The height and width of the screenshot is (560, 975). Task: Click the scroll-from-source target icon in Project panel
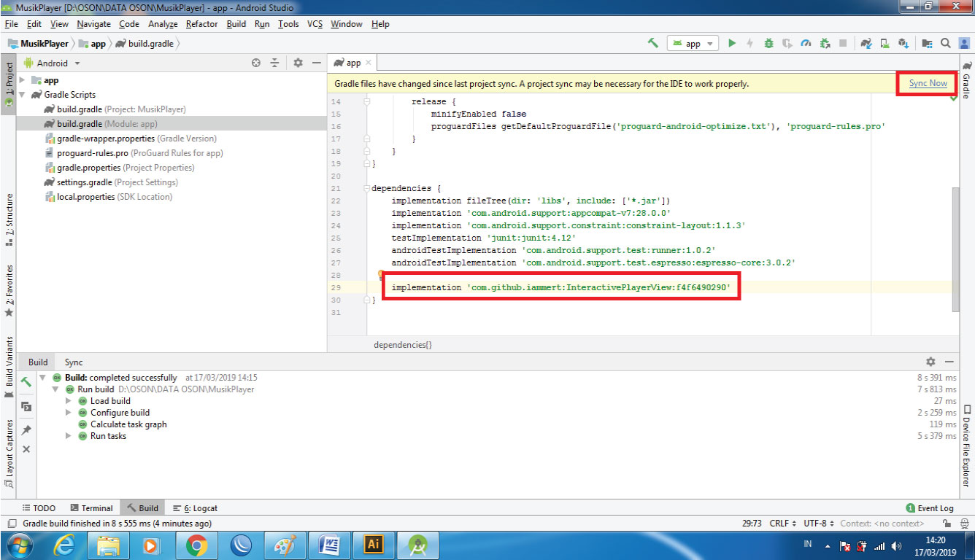tap(256, 63)
